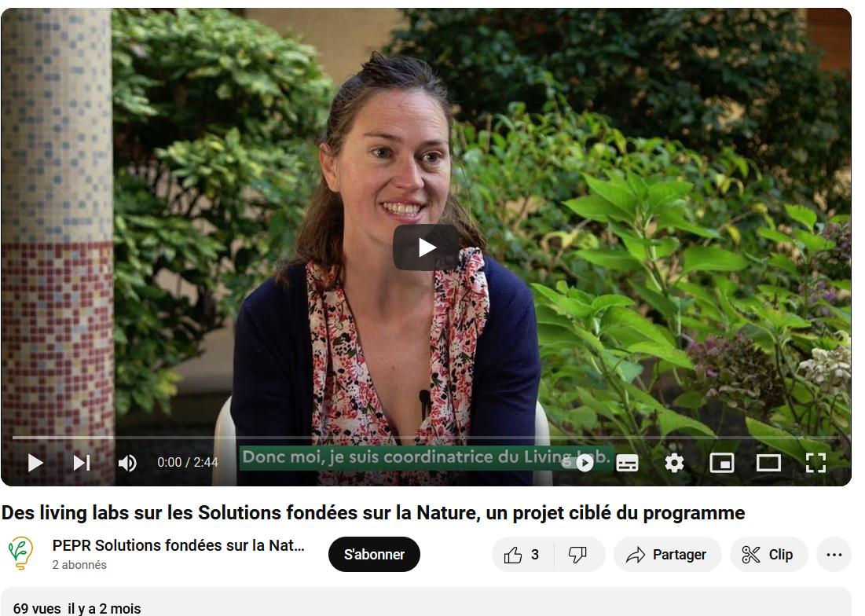This screenshot has width=865, height=616.
Task: Open the Partager share dialog
Action: coord(668,554)
